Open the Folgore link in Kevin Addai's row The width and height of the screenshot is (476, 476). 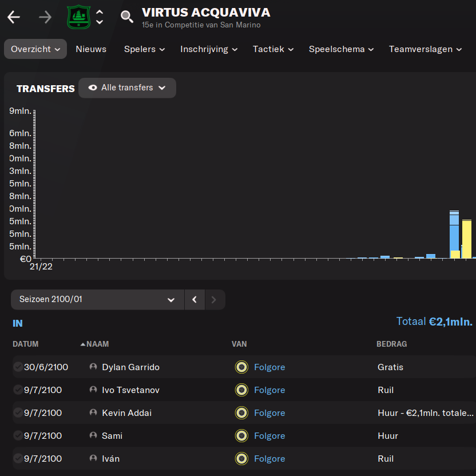(x=269, y=413)
